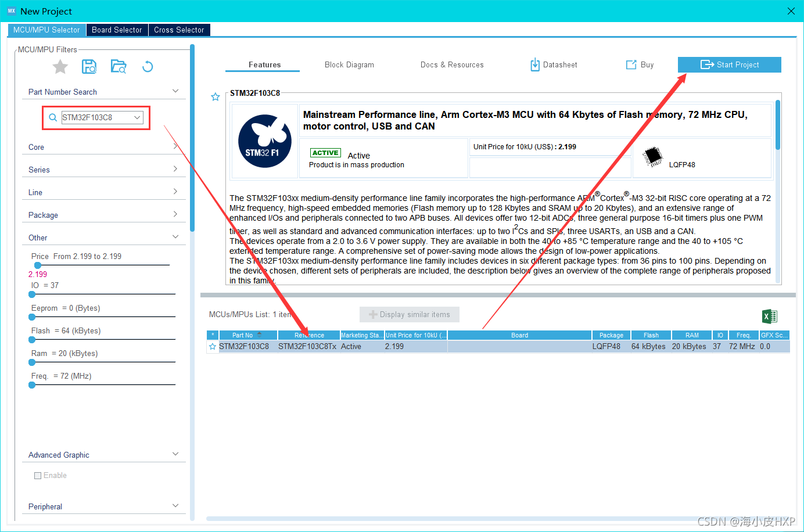Sort by Reference column header
This screenshot has width=804, height=532.
pyautogui.click(x=309, y=335)
